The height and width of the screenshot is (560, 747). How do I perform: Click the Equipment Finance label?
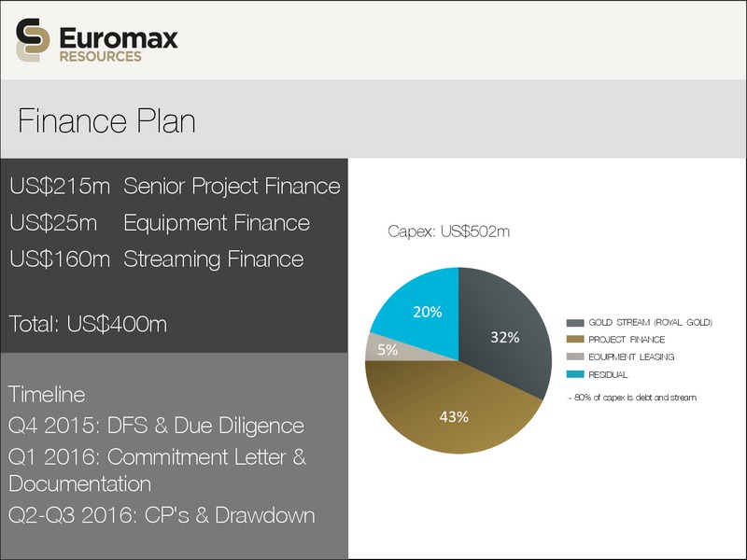[217, 223]
